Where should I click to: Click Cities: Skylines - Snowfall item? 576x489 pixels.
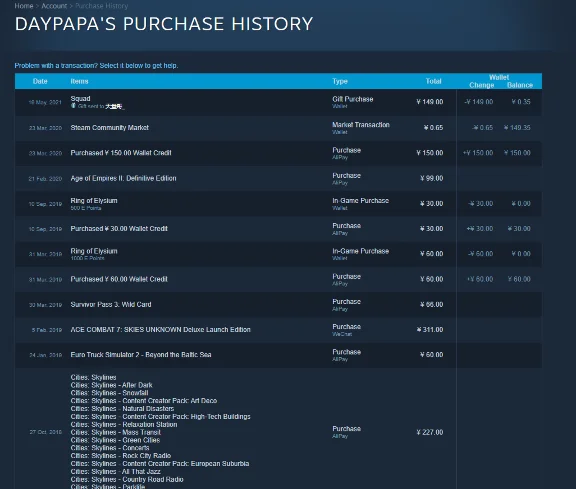(x=109, y=393)
